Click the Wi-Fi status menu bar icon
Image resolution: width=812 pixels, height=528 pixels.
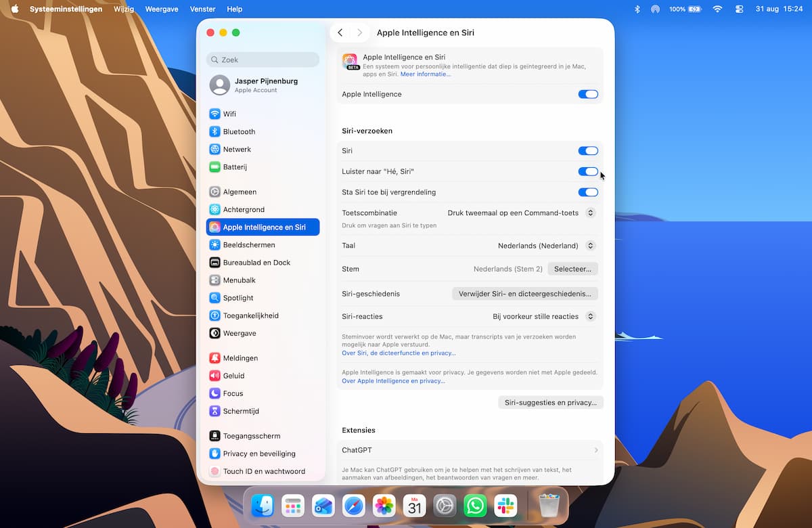718,9
